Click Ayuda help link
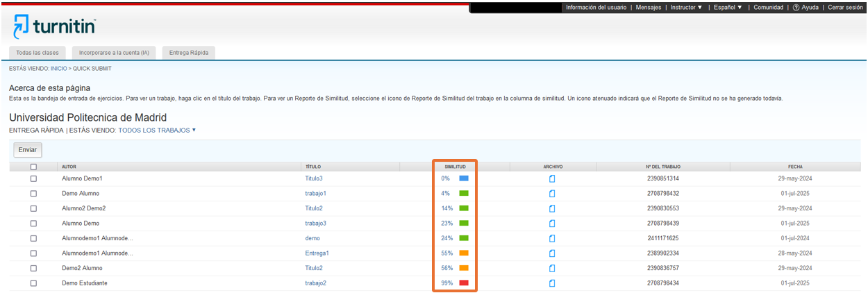The height and width of the screenshot is (293, 868). (x=810, y=8)
